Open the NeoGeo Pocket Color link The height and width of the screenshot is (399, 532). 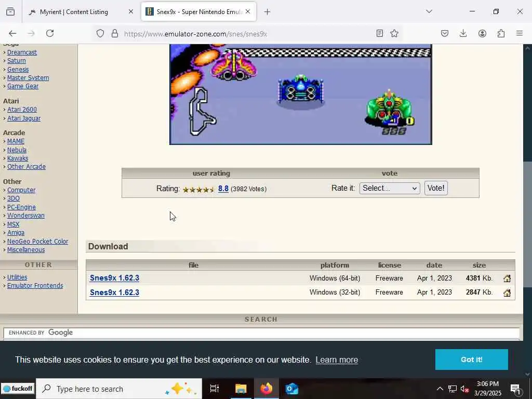tap(37, 241)
